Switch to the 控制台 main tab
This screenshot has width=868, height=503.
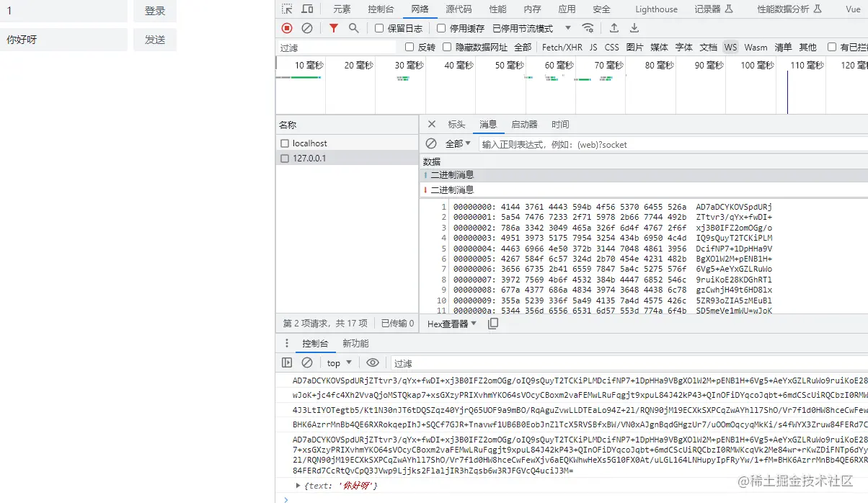(381, 9)
